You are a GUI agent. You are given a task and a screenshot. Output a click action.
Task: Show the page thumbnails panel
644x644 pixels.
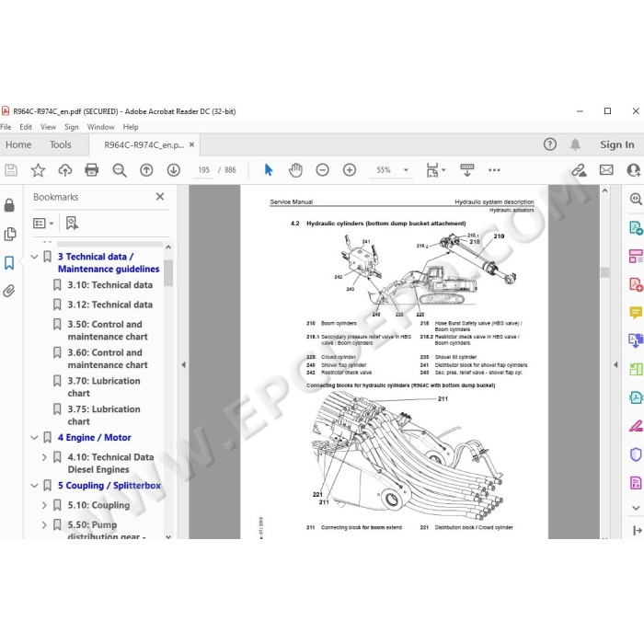pos(9,234)
